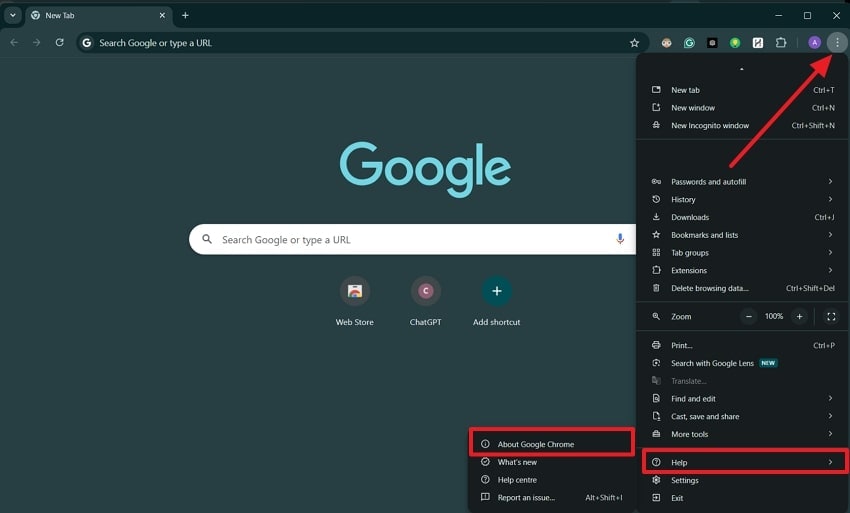Open Settings from the Chrome menu
This screenshot has width=850, height=513.
point(743,480)
